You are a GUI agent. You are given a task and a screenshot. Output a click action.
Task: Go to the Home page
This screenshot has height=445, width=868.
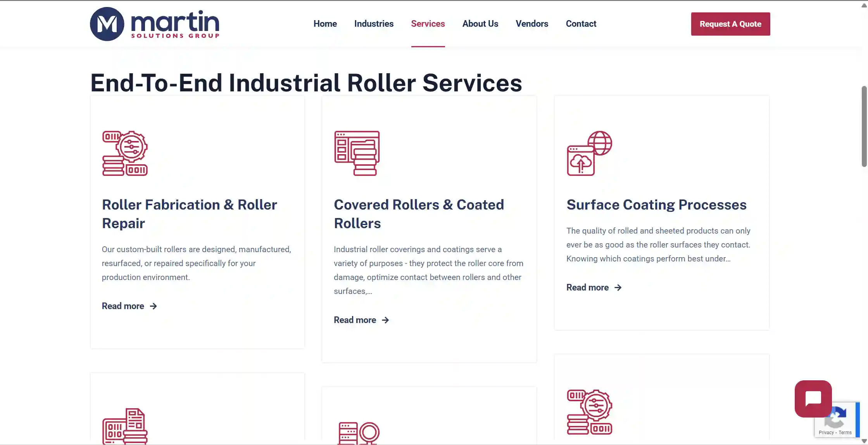[325, 24]
